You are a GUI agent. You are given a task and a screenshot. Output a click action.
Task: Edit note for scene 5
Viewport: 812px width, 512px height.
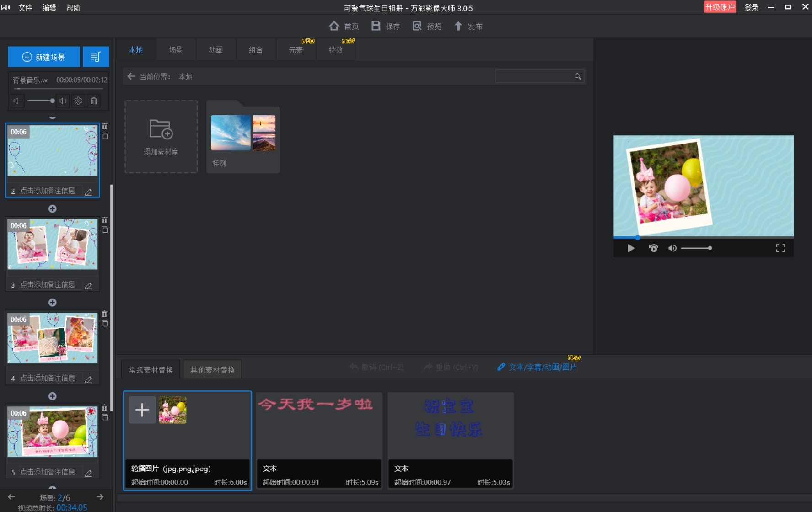pyautogui.click(x=89, y=473)
